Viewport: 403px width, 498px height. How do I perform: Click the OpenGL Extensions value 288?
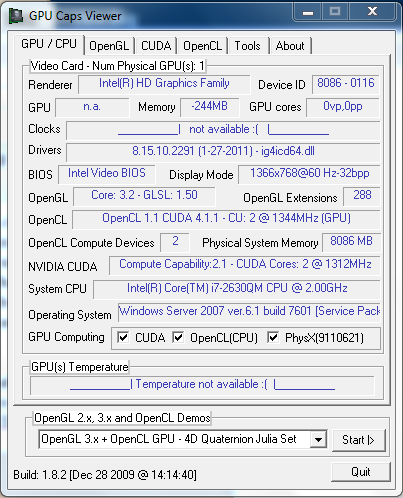362,196
